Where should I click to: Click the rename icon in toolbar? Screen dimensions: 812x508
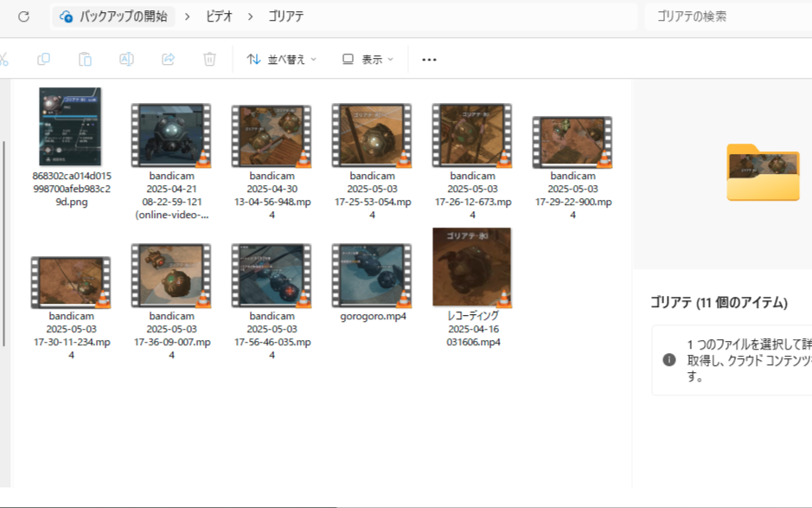126,59
